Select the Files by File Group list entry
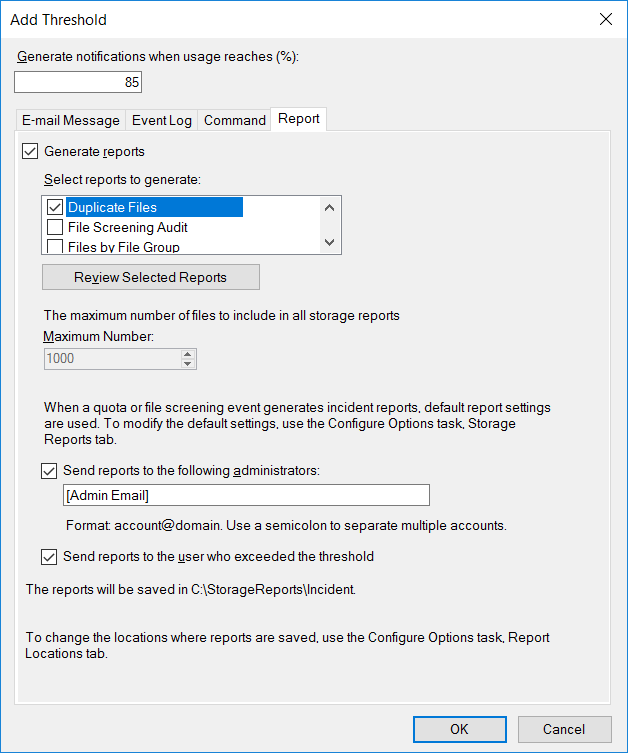The height and width of the screenshot is (753, 628). point(124,247)
